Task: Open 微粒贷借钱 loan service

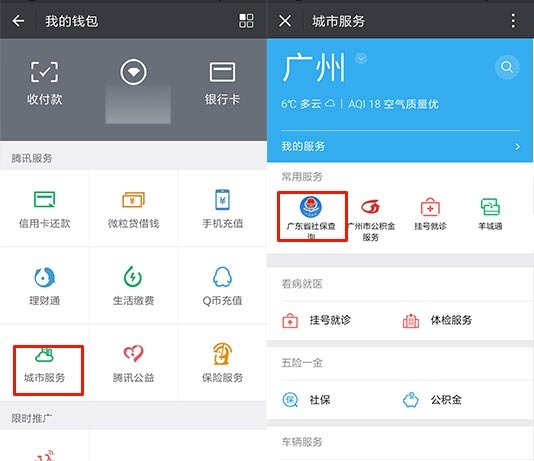Action: (133, 209)
